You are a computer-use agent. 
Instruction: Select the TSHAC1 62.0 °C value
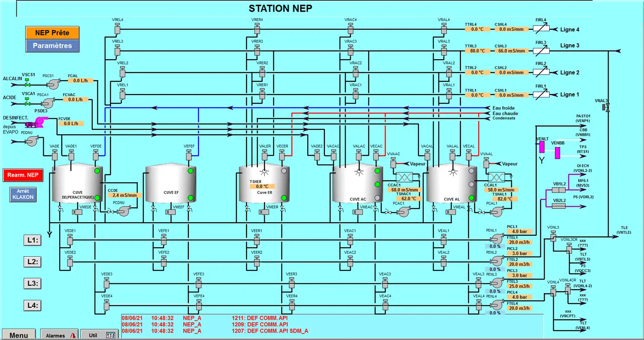pos(409,198)
